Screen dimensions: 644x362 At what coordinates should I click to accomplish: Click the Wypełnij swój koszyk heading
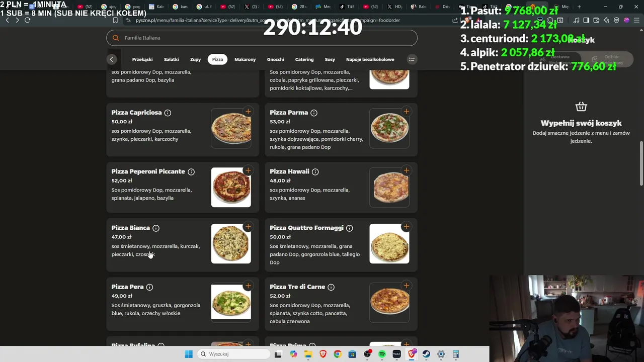pos(581,123)
